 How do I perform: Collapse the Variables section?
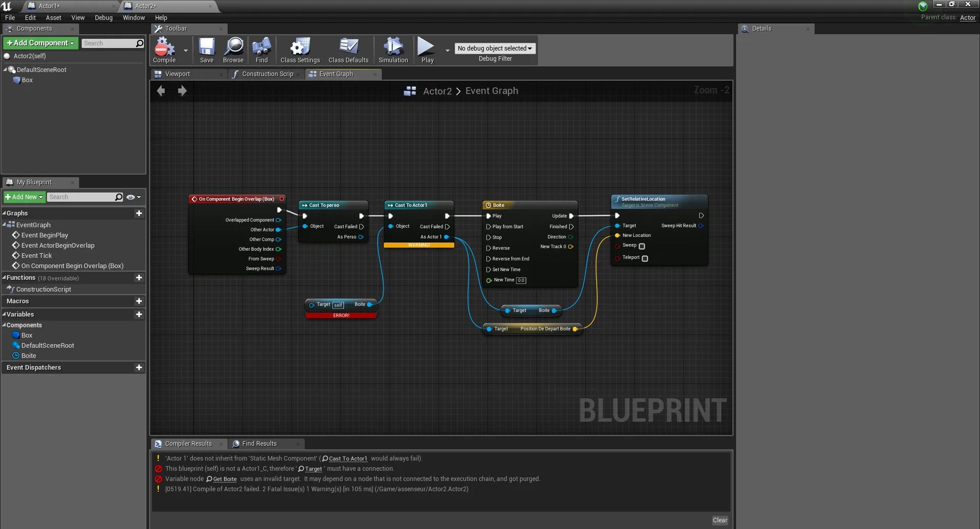point(4,314)
